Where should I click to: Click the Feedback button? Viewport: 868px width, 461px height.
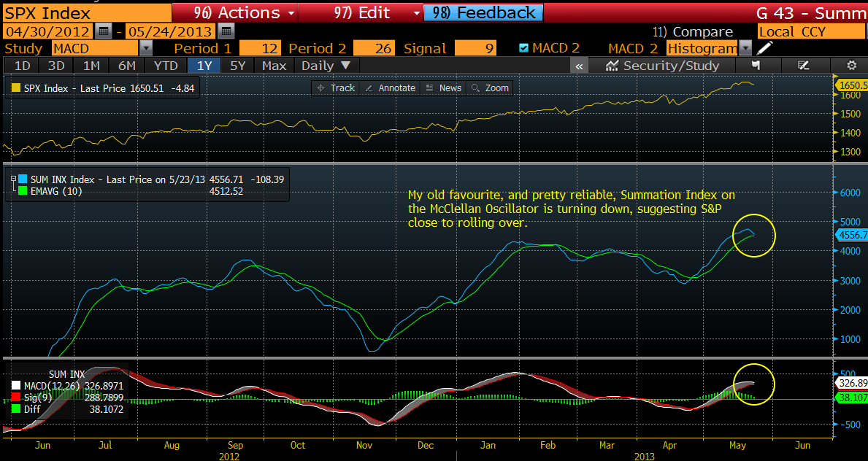coord(483,12)
